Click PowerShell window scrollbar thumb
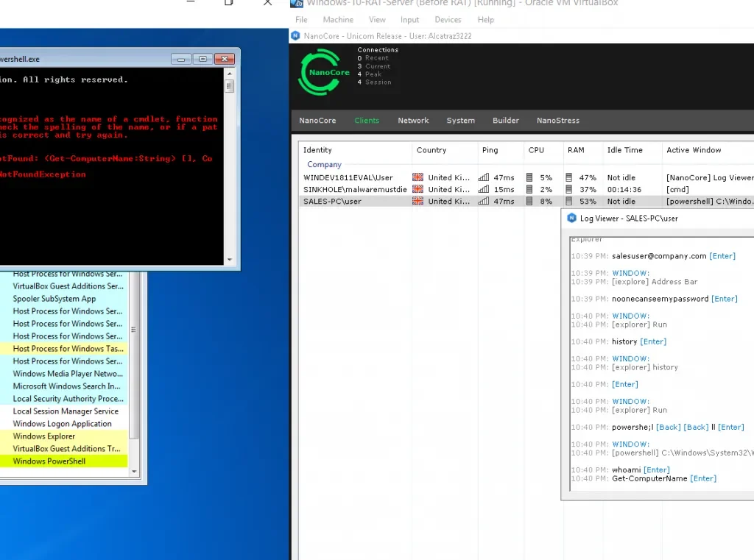Screen dimensions: 754x560 pyautogui.click(x=230, y=86)
